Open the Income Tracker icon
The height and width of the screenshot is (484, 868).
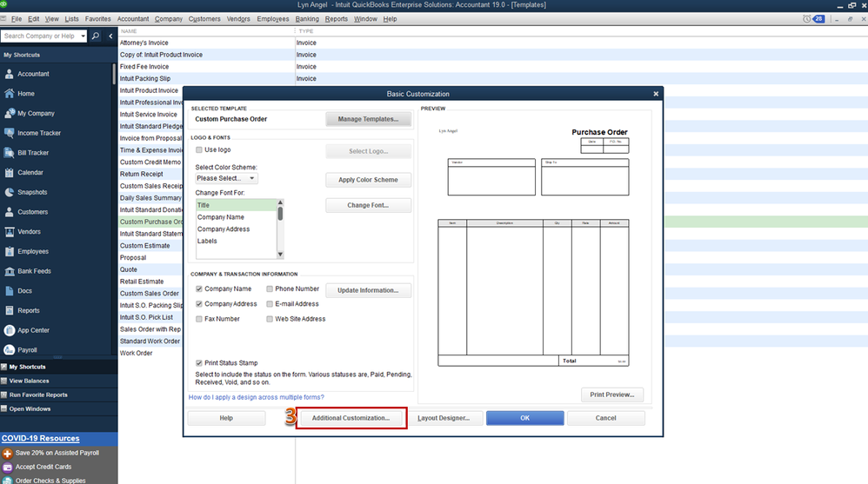[x=10, y=133]
